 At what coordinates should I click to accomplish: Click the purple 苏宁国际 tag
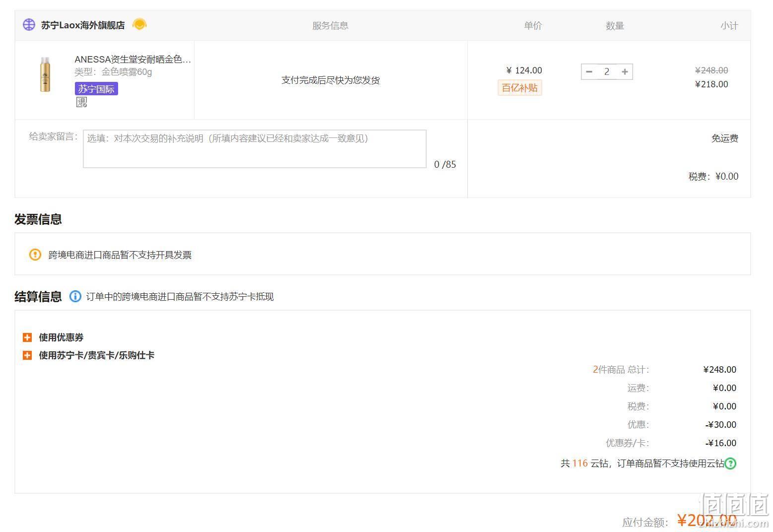[96, 89]
